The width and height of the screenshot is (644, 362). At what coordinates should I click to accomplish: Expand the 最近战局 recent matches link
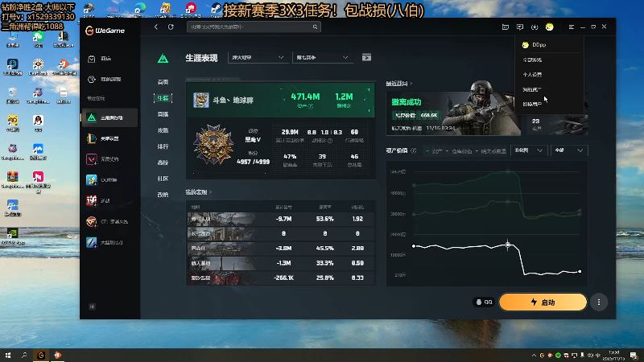pyautogui.click(x=398, y=84)
